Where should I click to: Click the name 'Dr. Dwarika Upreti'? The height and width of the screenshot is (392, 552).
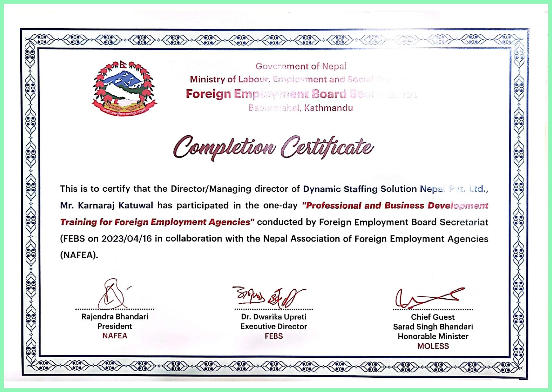click(274, 317)
